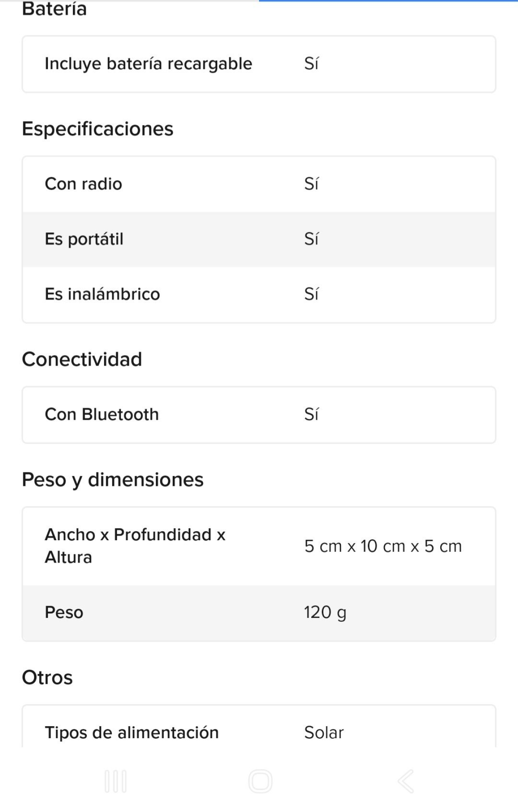This screenshot has height=812, width=518.
Task: Tap the 'Otros' section heading
Action: pyautogui.click(x=47, y=677)
